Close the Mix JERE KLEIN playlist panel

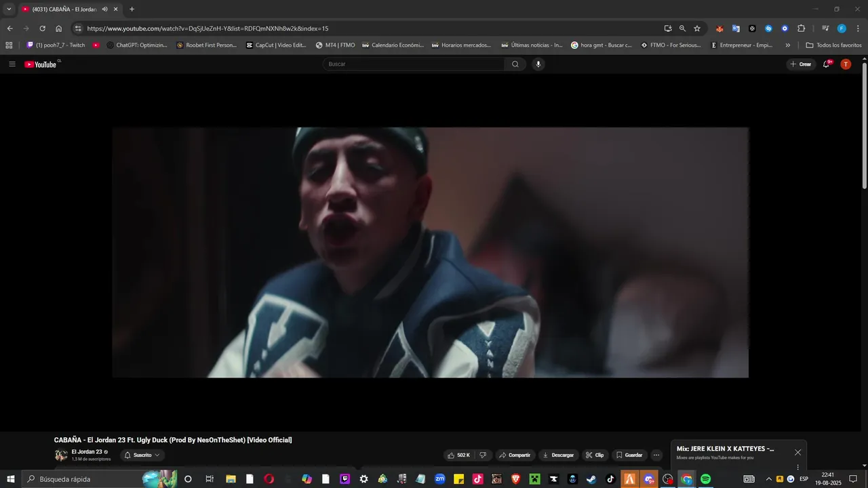(x=797, y=452)
